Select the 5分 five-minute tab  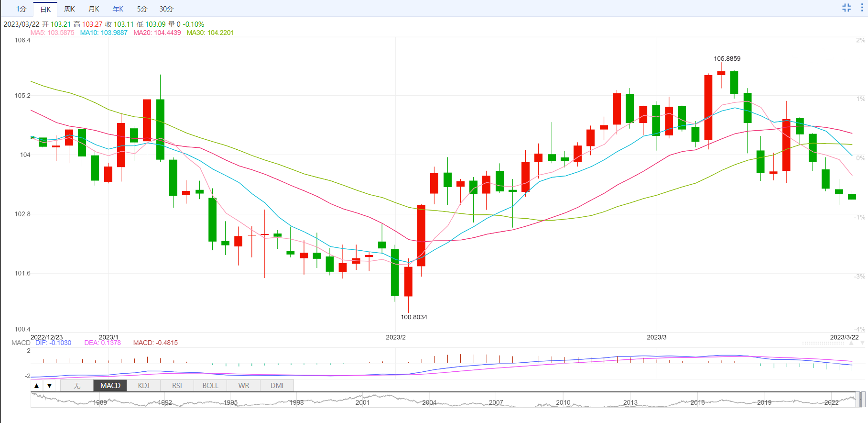(142, 9)
